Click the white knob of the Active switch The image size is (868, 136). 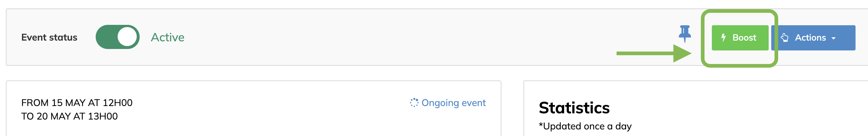127,37
